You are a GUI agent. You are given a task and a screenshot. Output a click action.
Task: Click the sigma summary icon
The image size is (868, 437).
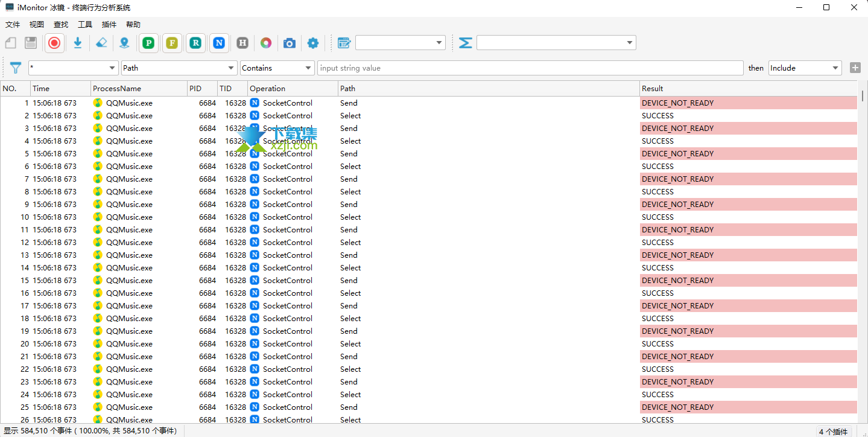[x=465, y=43]
